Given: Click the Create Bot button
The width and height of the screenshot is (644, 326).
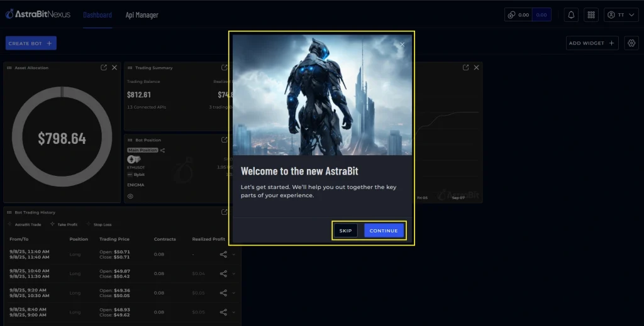Looking at the screenshot, I should (31, 43).
